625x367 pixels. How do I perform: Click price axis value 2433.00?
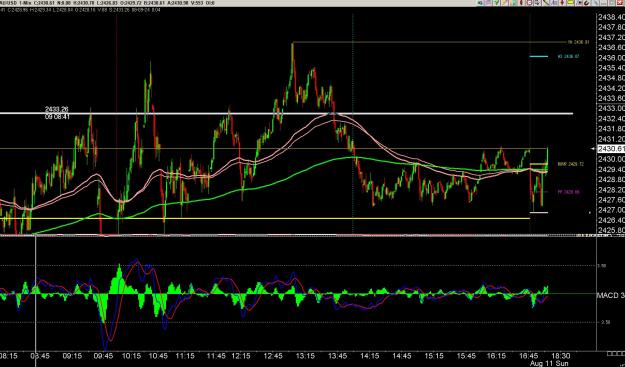611,108
